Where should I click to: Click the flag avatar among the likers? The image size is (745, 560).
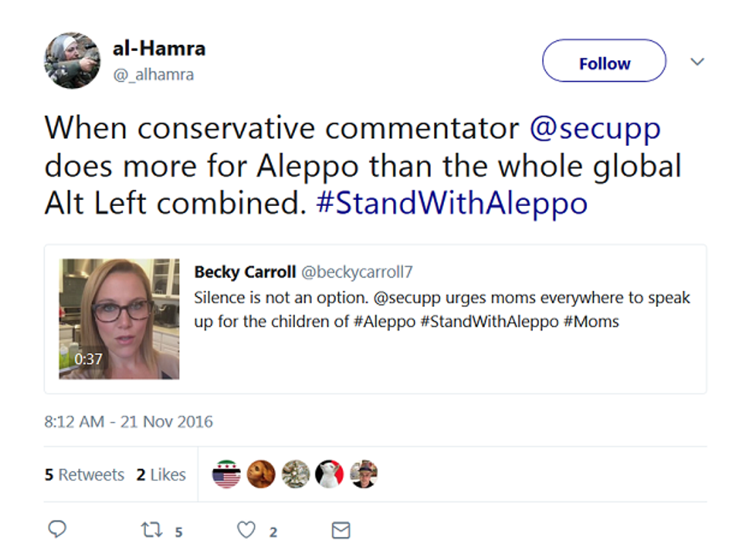tap(227, 474)
